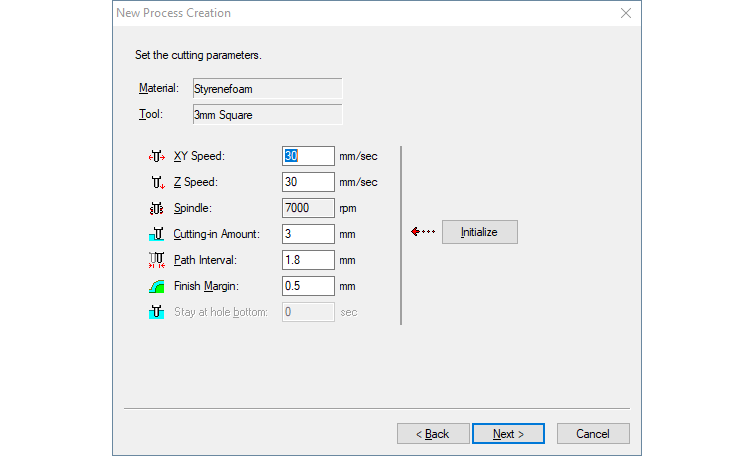Click the Path Interval icon
The image size is (754, 456).
click(156, 260)
